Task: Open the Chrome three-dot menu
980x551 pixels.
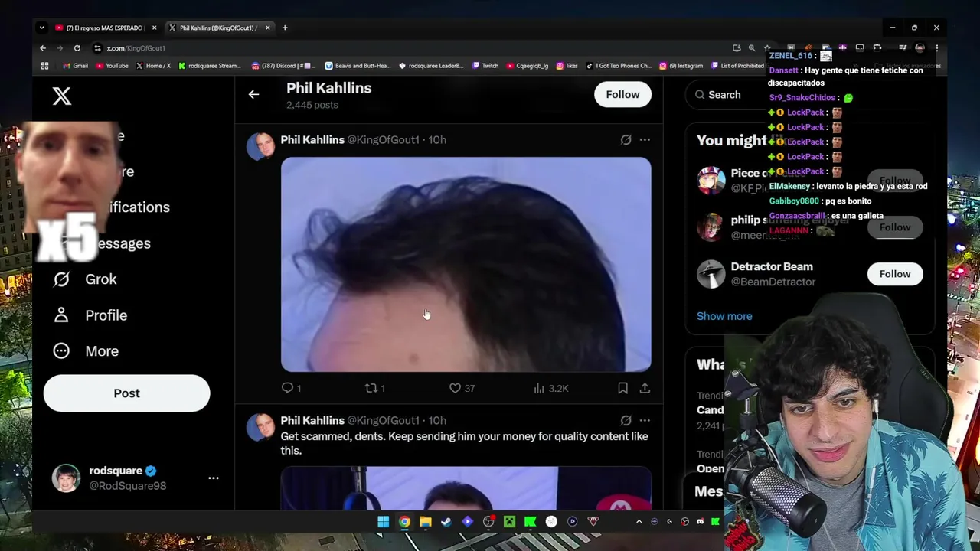Action: (936, 47)
